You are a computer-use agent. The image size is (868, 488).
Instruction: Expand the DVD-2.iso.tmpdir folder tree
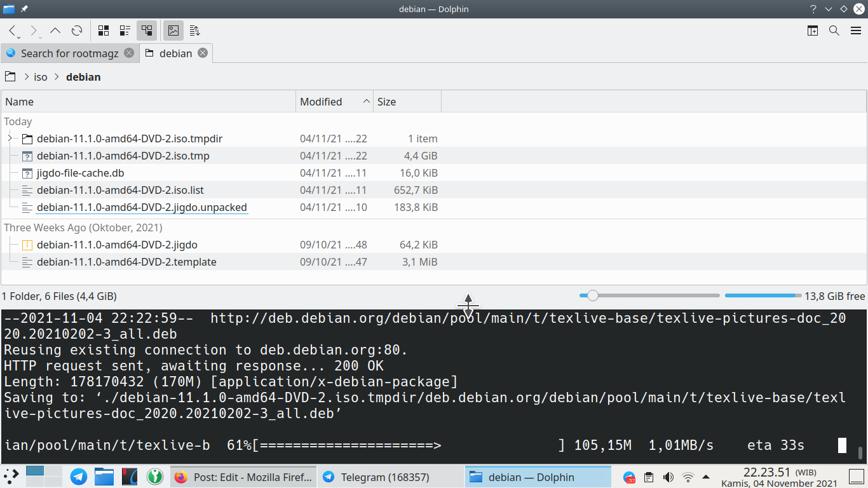(x=10, y=139)
